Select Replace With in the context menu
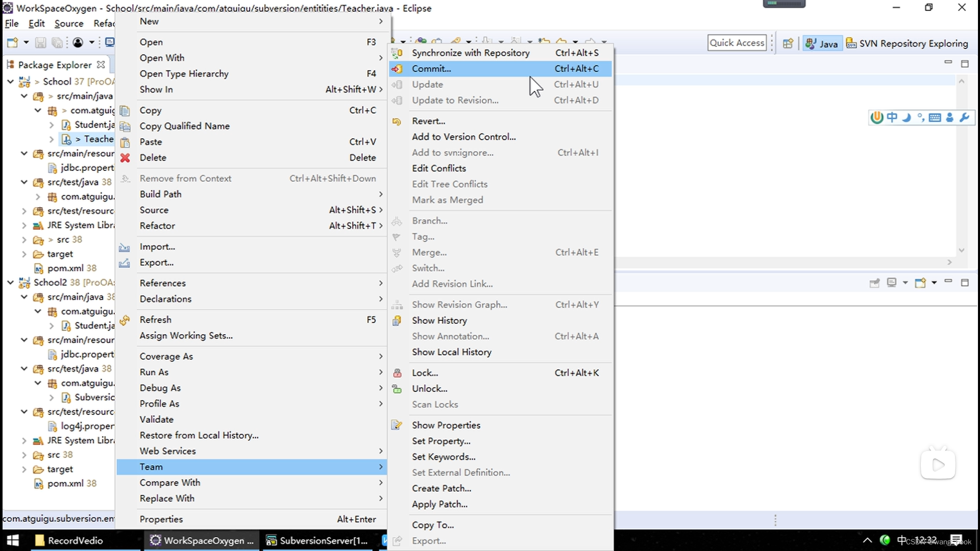The width and height of the screenshot is (980, 551). point(252,498)
